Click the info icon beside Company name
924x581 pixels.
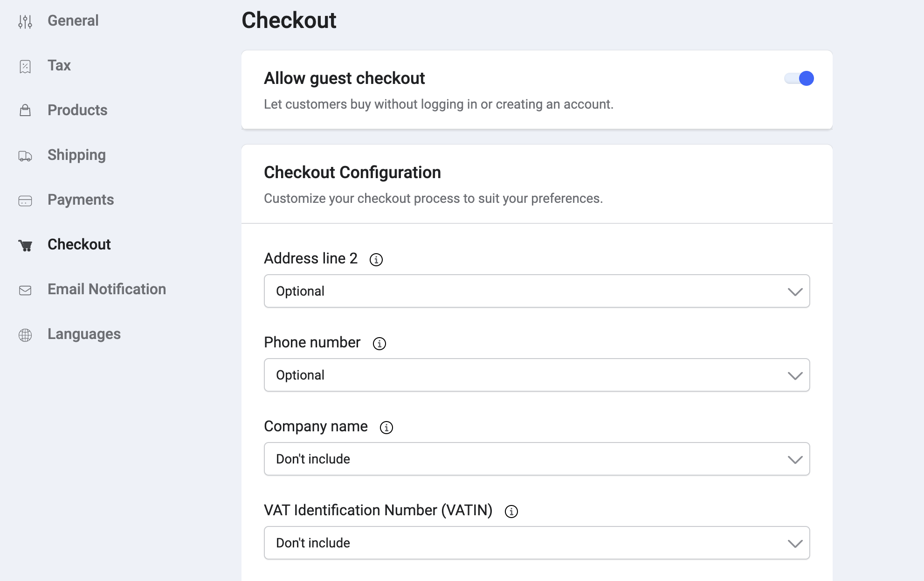(x=386, y=427)
